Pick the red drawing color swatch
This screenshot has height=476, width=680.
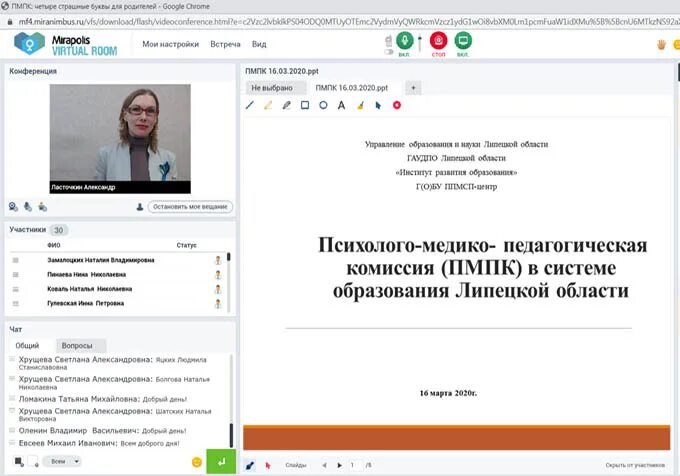point(397,105)
